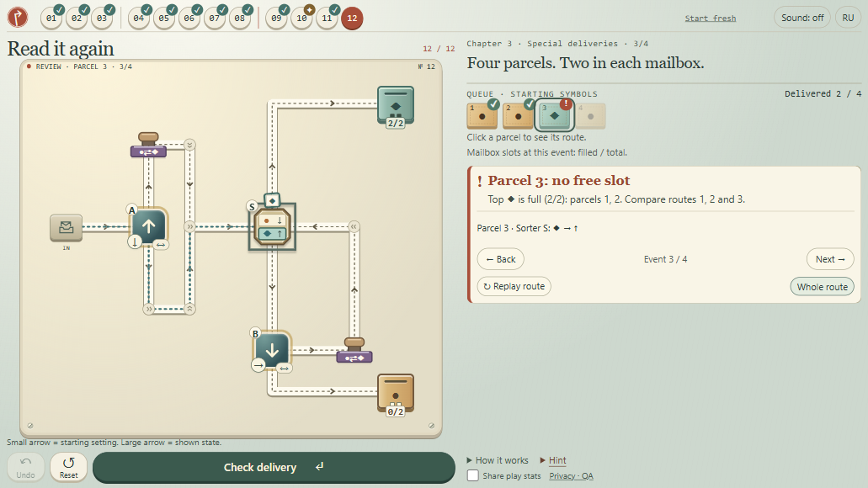This screenshot has height=488, width=868.
Task: Click 'Parcel 3: no free slot' heading
Action: (558, 180)
